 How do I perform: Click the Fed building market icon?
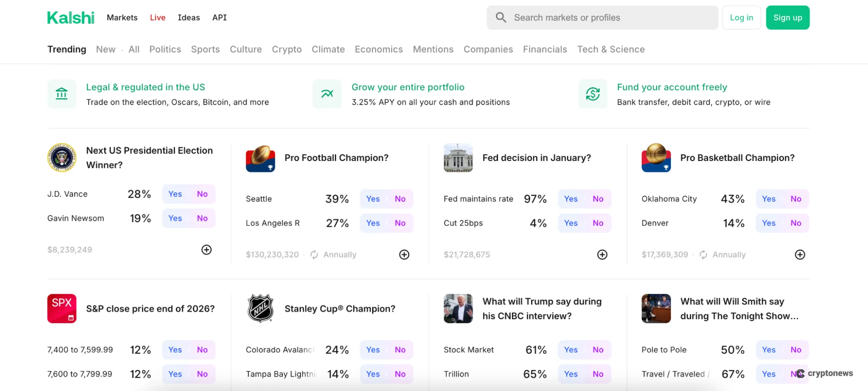458,158
